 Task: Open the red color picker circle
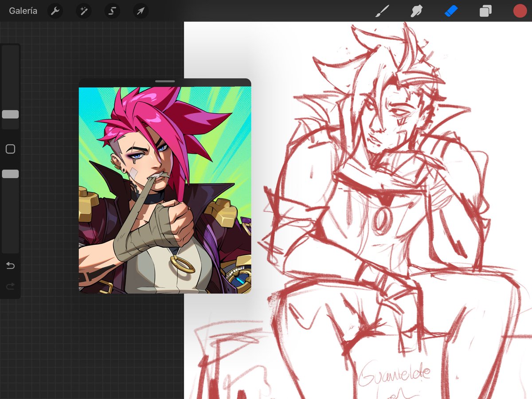[520, 11]
